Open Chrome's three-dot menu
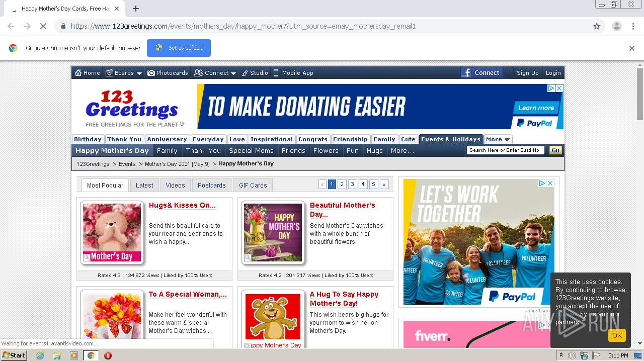 [x=633, y=26]
